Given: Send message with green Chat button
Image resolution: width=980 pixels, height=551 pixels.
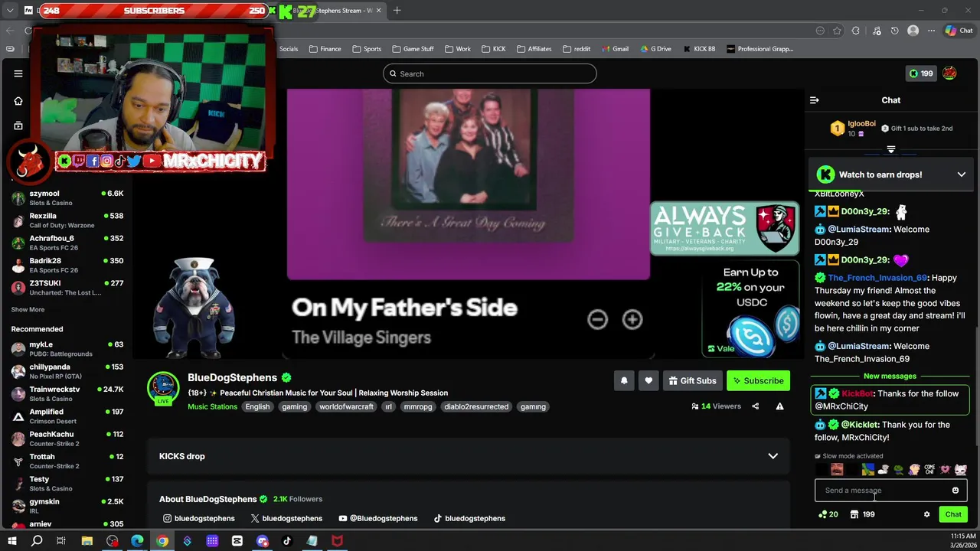Looking at the screenshot, I should pos(953,514).
